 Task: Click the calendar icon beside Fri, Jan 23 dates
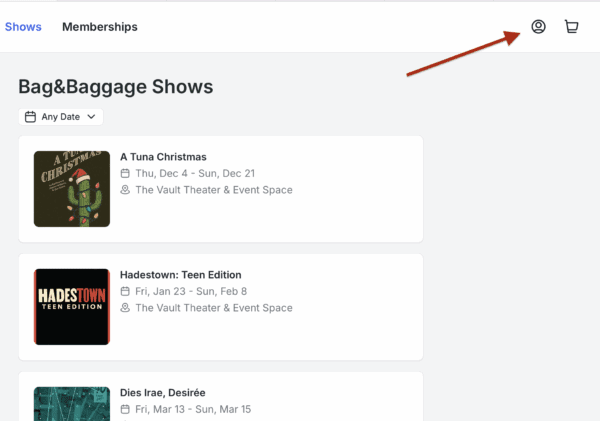(x=125, y=291)
